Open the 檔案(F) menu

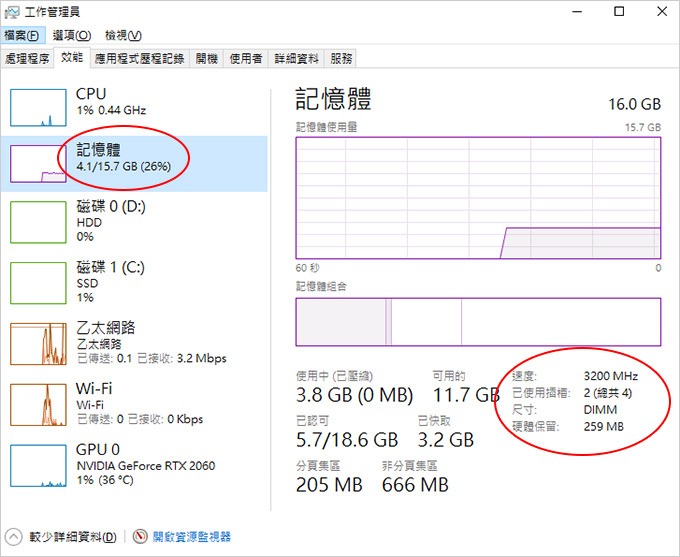[x=22, y=35]
